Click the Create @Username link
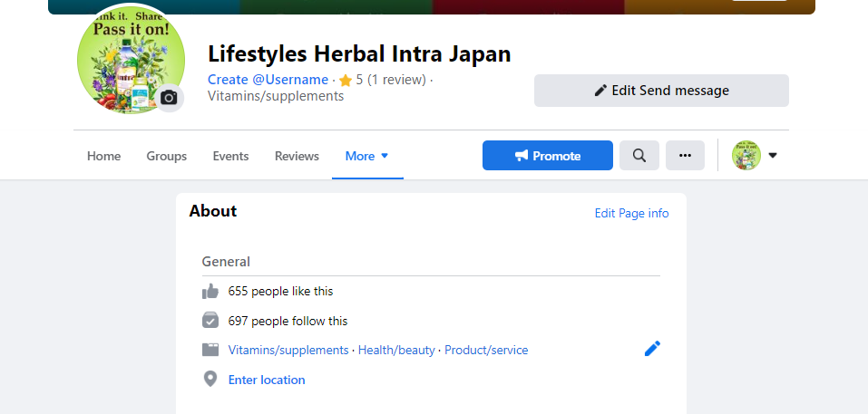Screen dimensions: 868x414 (x=268, y=80)
